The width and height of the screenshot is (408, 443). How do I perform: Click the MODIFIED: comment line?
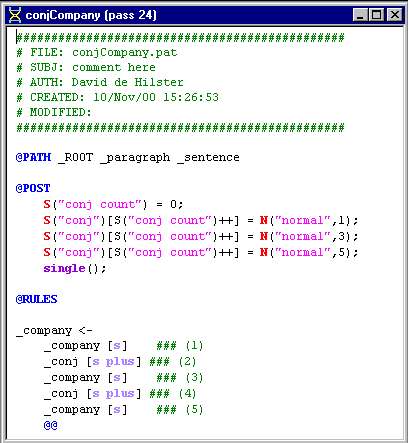point(54,112)
